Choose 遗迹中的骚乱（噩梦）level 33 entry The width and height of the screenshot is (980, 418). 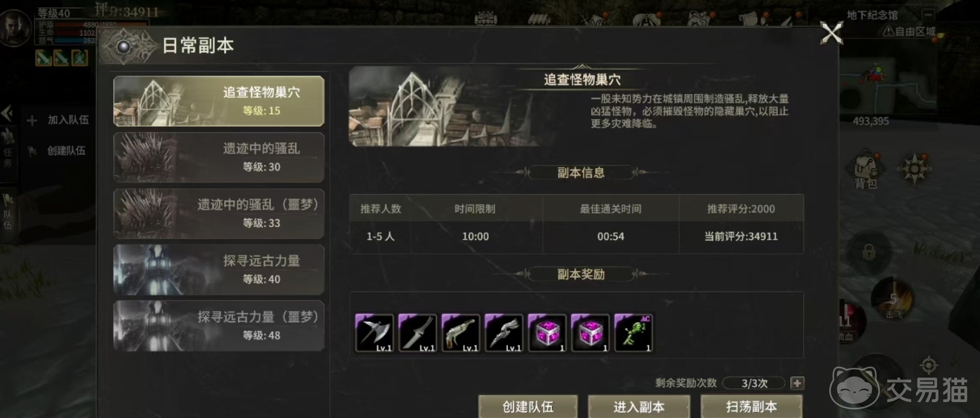219,214
